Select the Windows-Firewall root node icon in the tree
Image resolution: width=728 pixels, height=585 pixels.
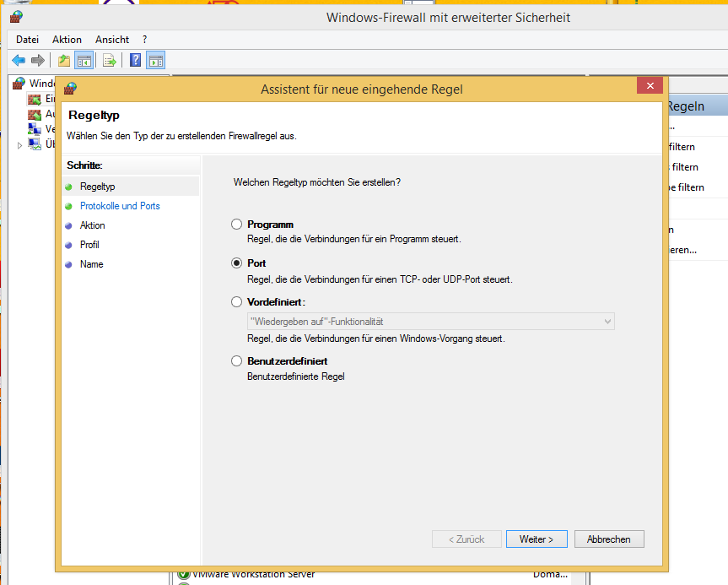pyautogui.click(x=19, y=84)
